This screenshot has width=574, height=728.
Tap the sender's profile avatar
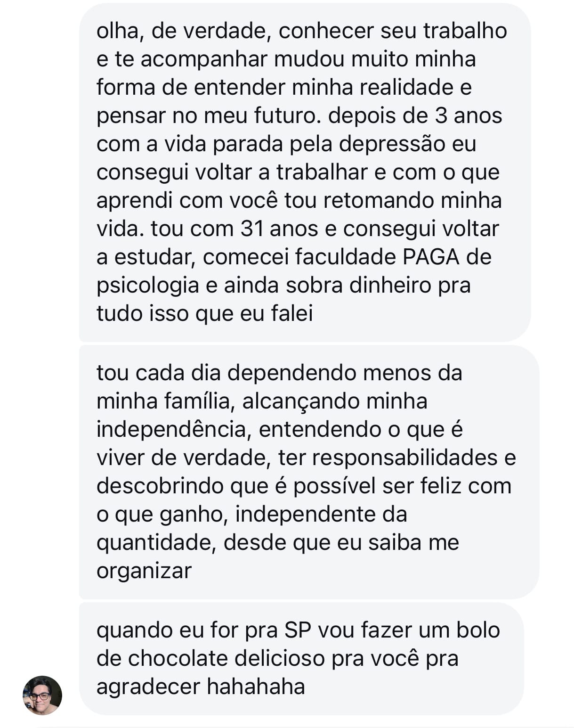pyautogui.click(x=42, y=695)
